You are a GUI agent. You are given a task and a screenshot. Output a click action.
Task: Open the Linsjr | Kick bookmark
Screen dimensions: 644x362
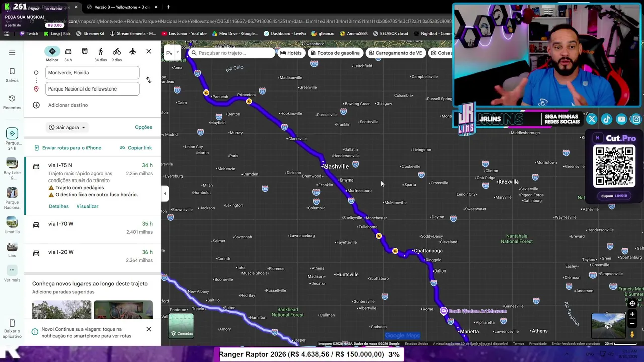[57, 34]
